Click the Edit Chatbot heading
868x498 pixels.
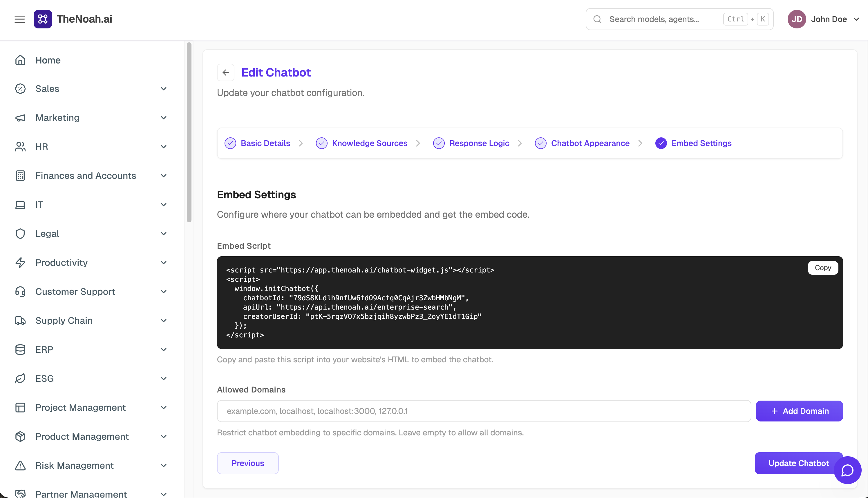coord(276,72)
